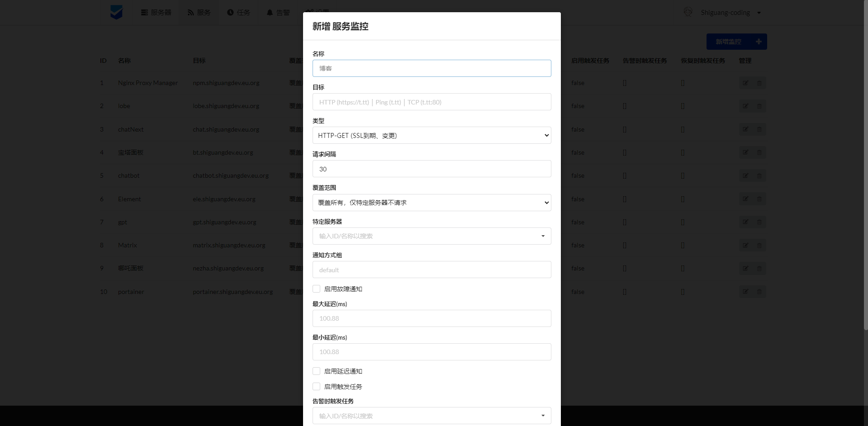Click the ele.shiguangdev.eu.org target cell
The image size is (868, 426).
(224, 199)
